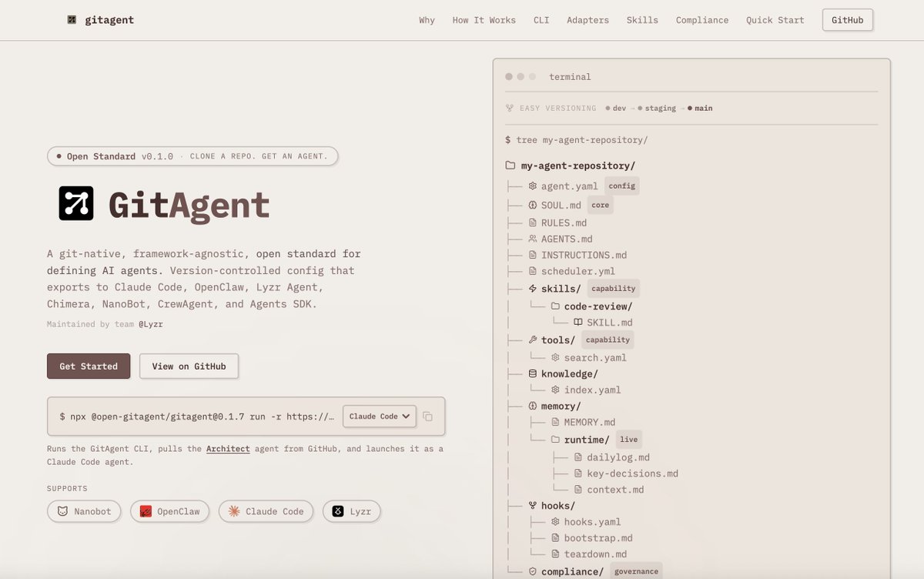Open the Skills nav item

tap(642, 20)
